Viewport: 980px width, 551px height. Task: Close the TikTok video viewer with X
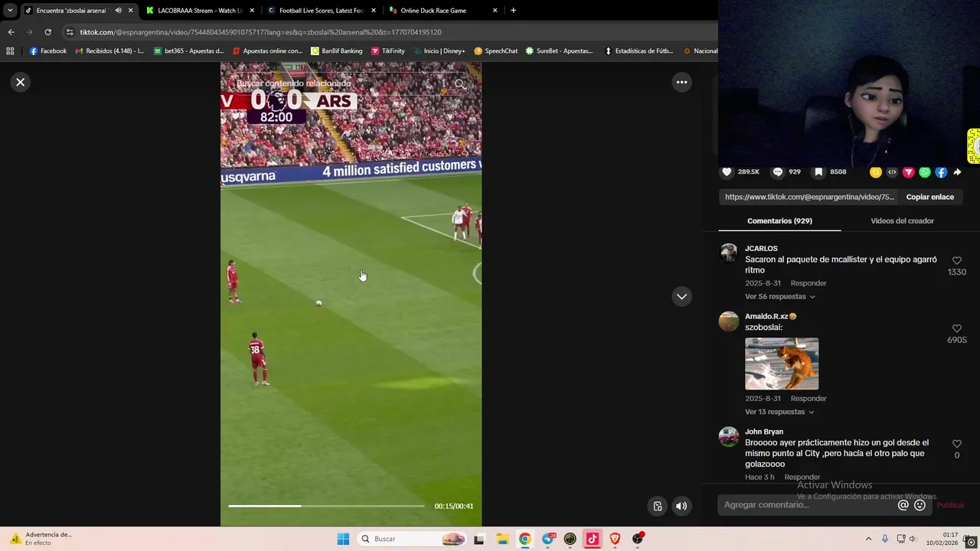tap(21, 82)
